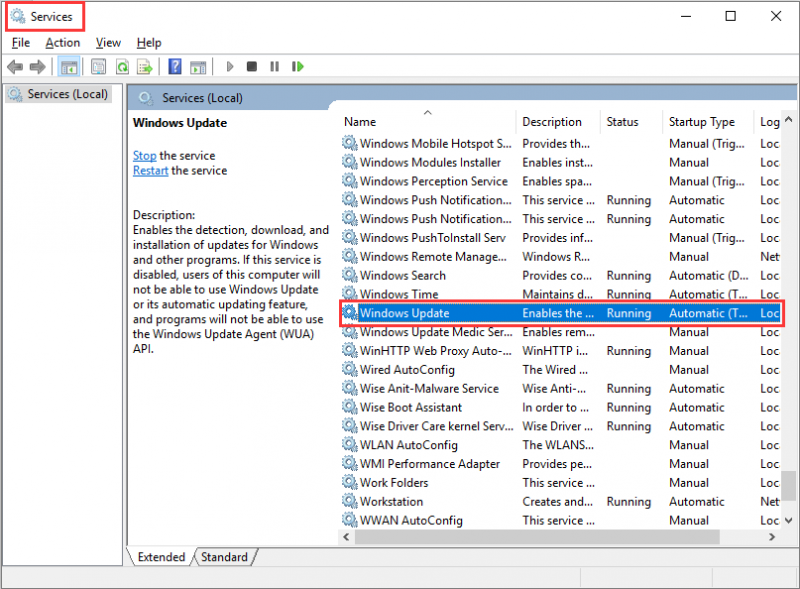This screenshot has height=589, width=800.
Task: Select WWAN AutoConfig service row
Action: pyautogui.click(x=560, y=520)
